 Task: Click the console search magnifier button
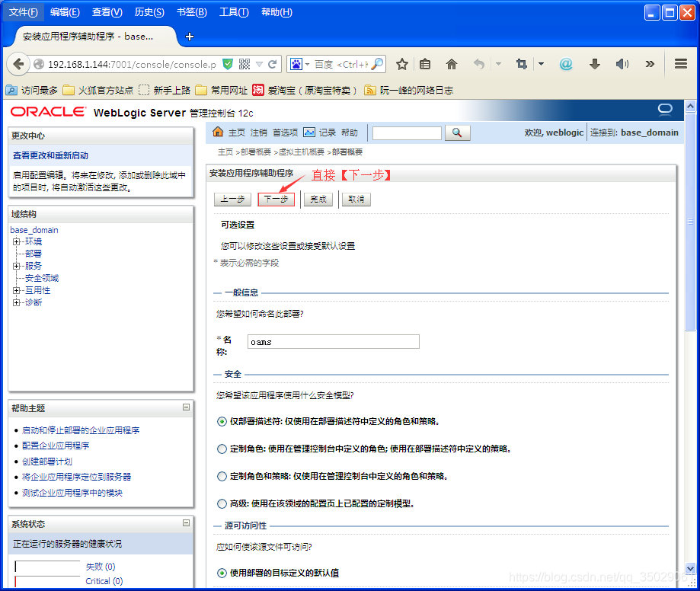457,133
